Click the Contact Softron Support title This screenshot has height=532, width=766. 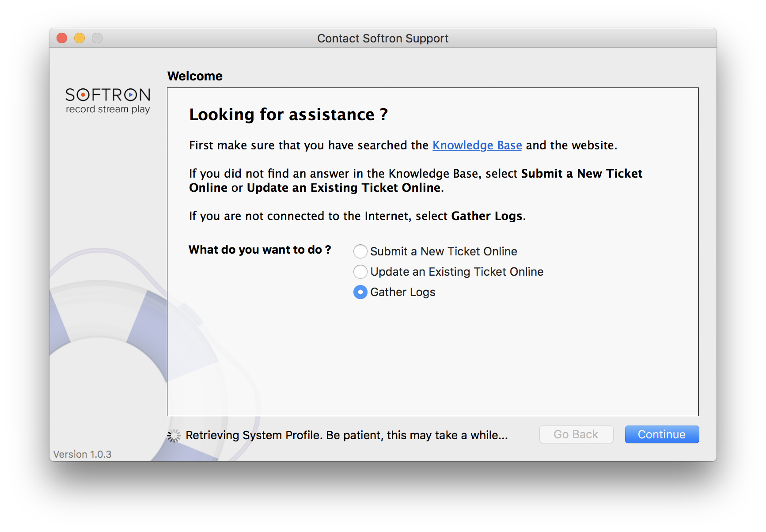point(383,38)
